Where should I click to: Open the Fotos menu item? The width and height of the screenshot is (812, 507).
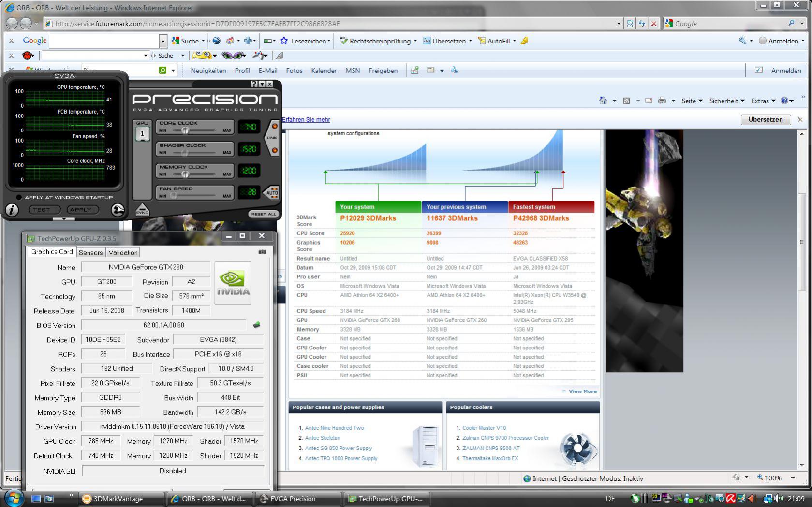point(294,71)
